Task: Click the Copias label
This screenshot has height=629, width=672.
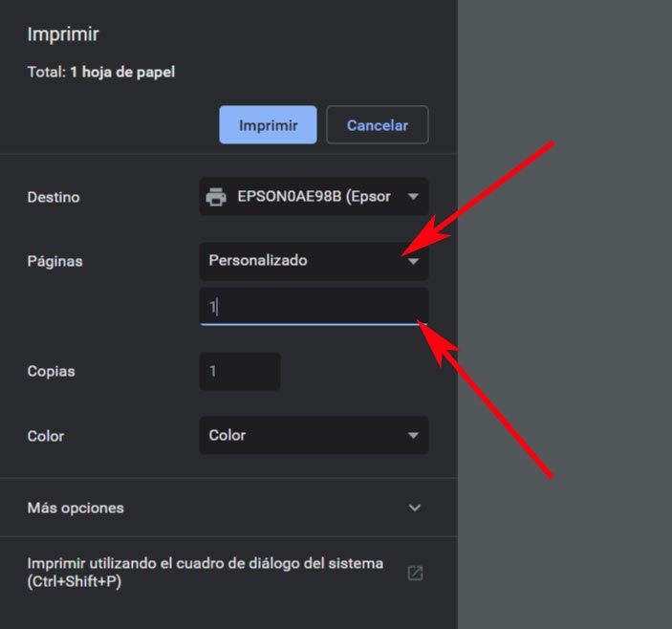Action: pos(51,371)
